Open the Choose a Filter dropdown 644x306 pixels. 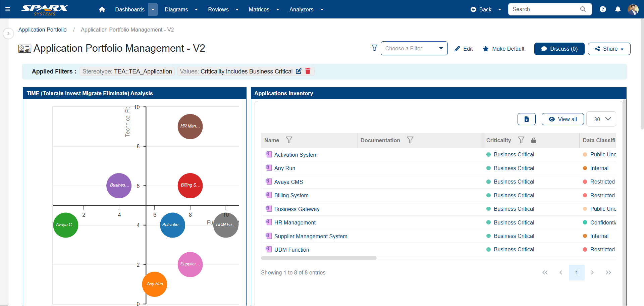[414, 49]
